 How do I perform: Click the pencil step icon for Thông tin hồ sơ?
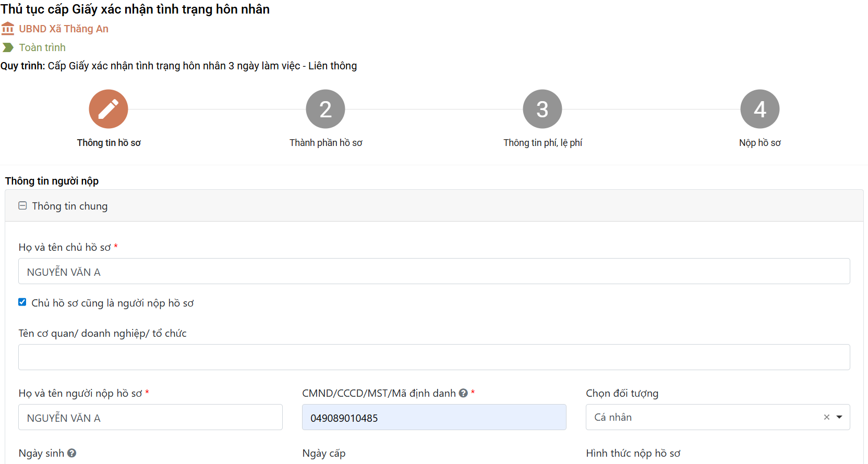(x=108, y=109)
